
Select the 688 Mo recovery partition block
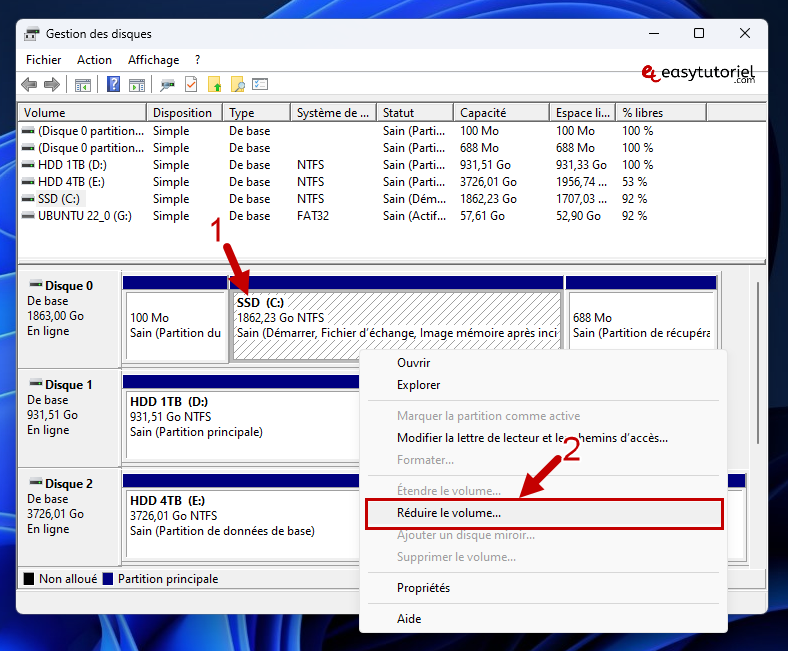(x=641, y=319)
